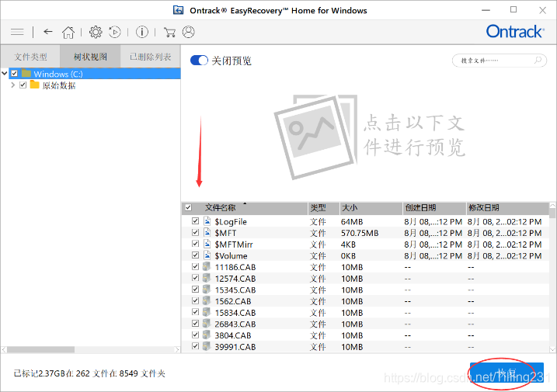557x392 pixels.
Task: Sort by 修改日期 column header
Action: click(507, 208)
